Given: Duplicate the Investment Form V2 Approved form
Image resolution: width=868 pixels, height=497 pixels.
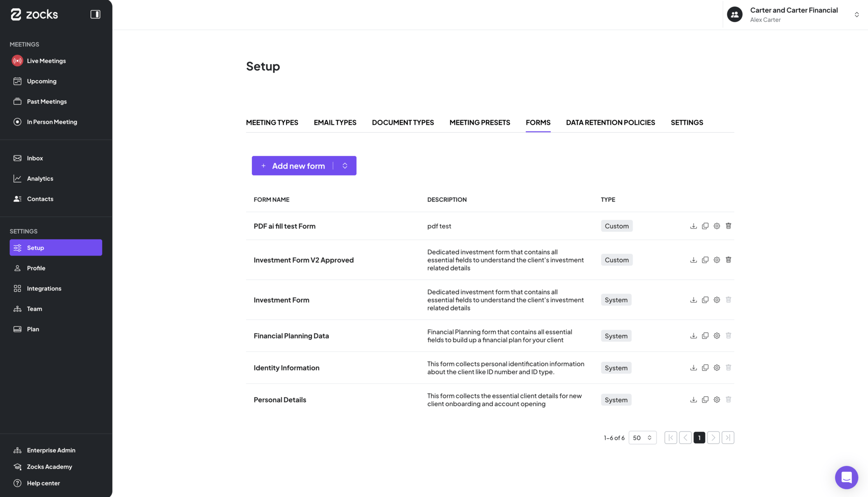Looking at the screenshot, I should coord(705,260).
